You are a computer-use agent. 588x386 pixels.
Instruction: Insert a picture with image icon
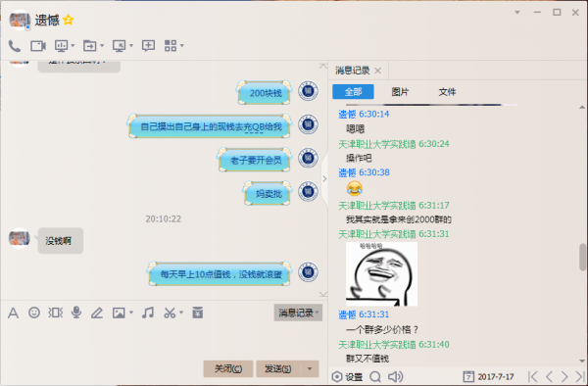[x=119, y=313]
